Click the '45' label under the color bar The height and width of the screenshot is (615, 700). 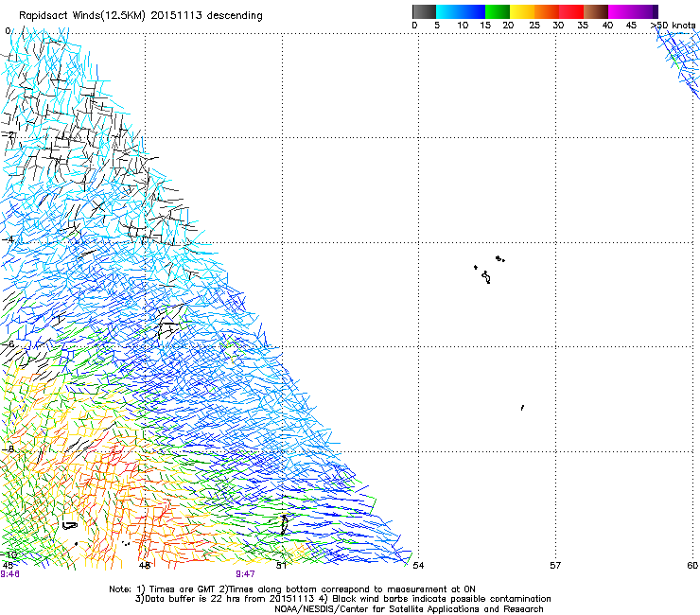(631, 26)
